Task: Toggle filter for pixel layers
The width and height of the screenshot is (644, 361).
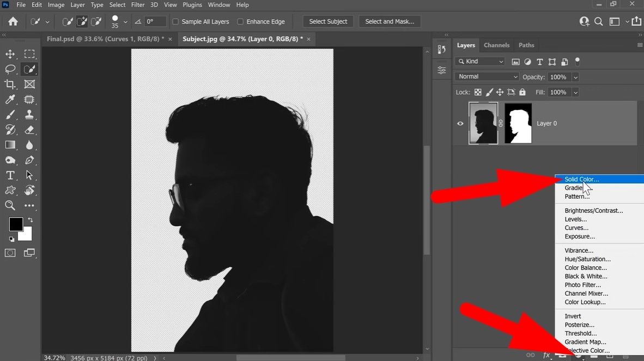Action: (515, 62)
